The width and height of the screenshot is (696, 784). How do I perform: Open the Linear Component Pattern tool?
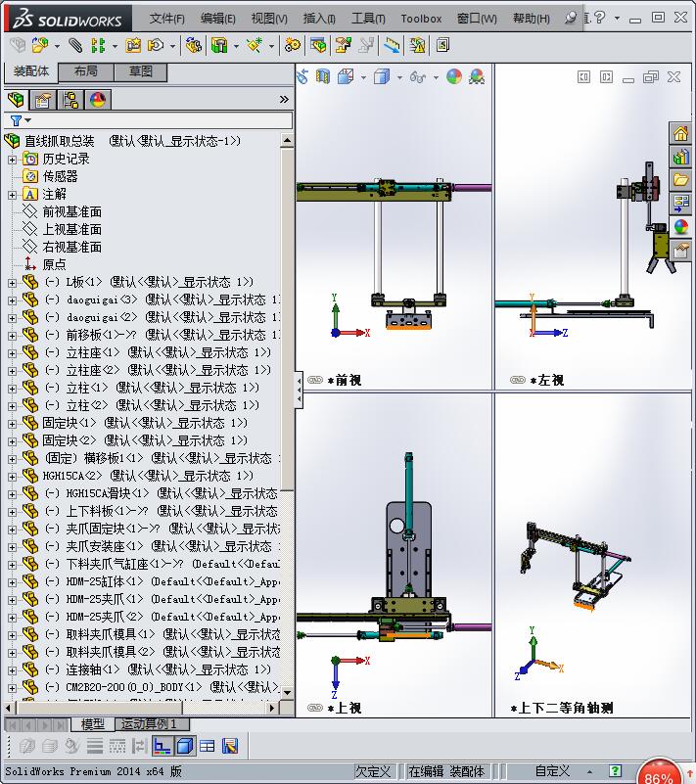pyautogui.click(x=98, y=45)
